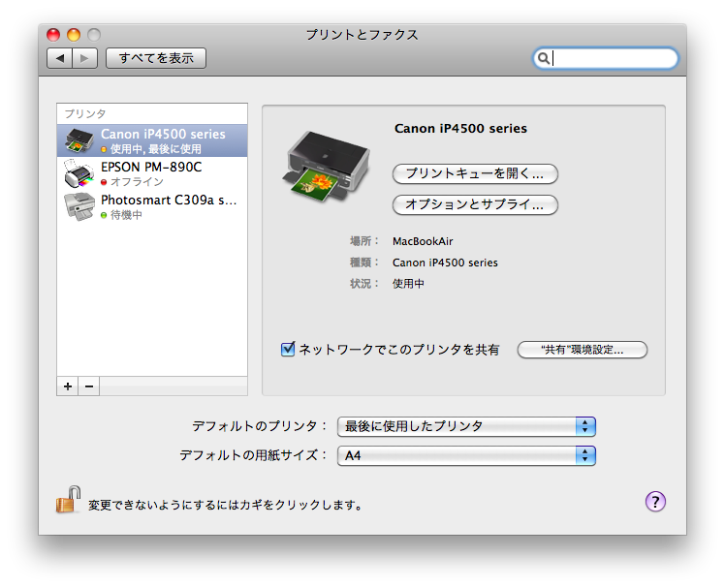Click the MacBookAir location text
Screen dimensions: 725x588
[423, 241]
